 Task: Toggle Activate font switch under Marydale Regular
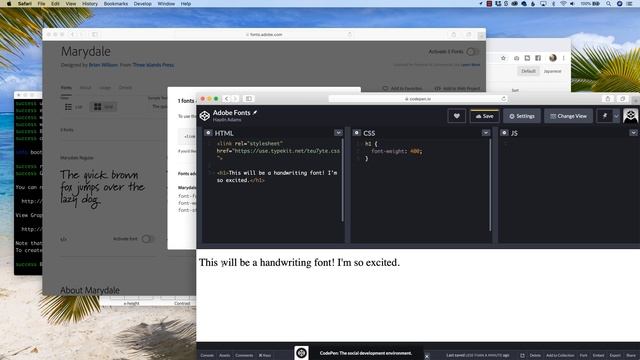coord(147,239)
